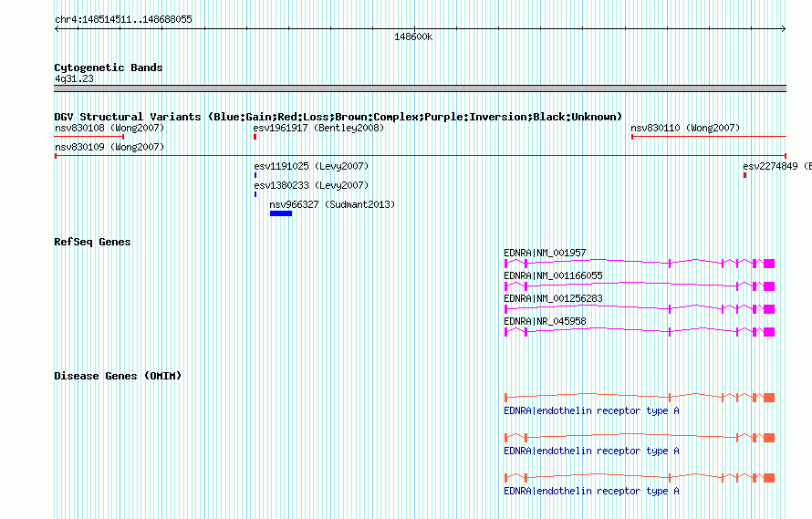Click the magenta NM_001256283 gene glyph
Viewport: 812px width, 519px height.
coord(640,308)
